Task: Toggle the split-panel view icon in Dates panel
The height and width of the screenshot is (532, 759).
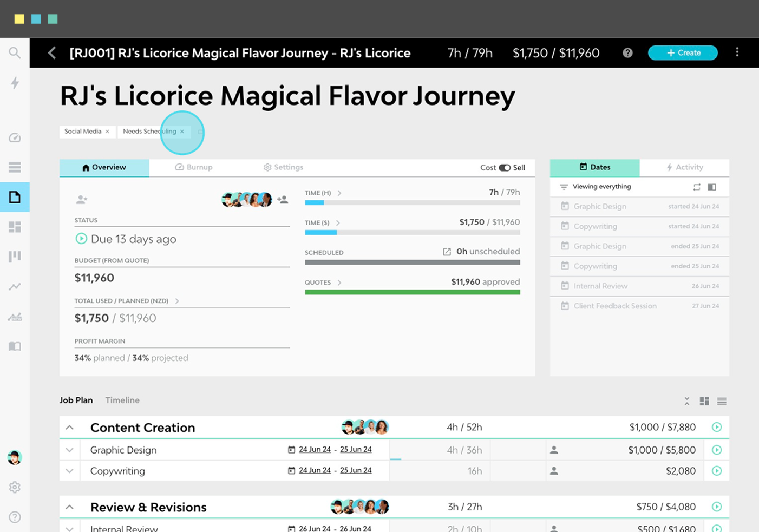Action: (712, 186)
